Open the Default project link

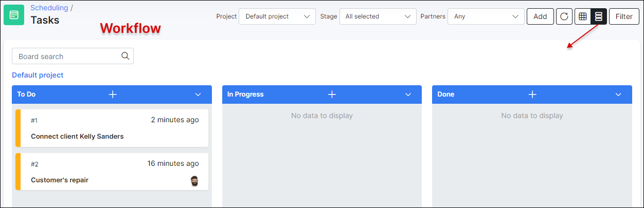(x=38, y=75)
